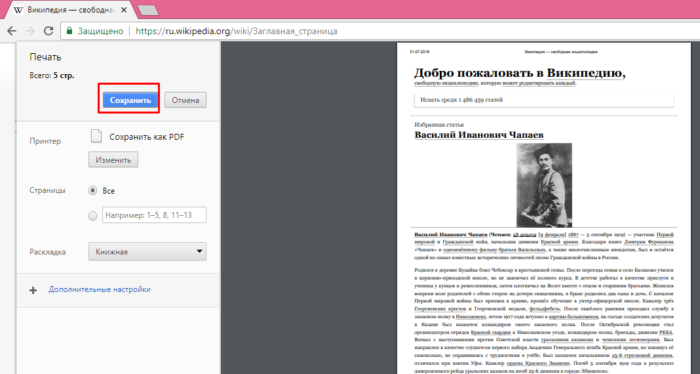Open a new tab with the new tab button
700x374 pixels.
pyautogui.click(x=148, y=10)
